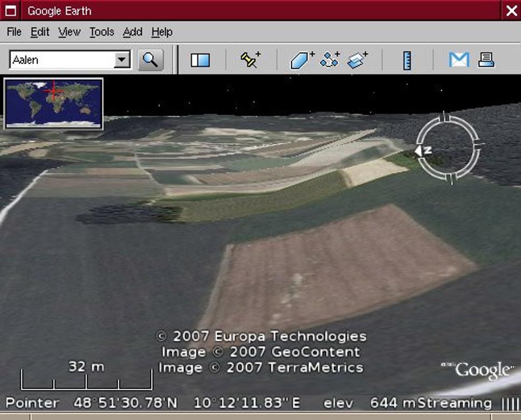521x420 pixels.
Task: Open the View menu
Action: click(x=69, y=32)
